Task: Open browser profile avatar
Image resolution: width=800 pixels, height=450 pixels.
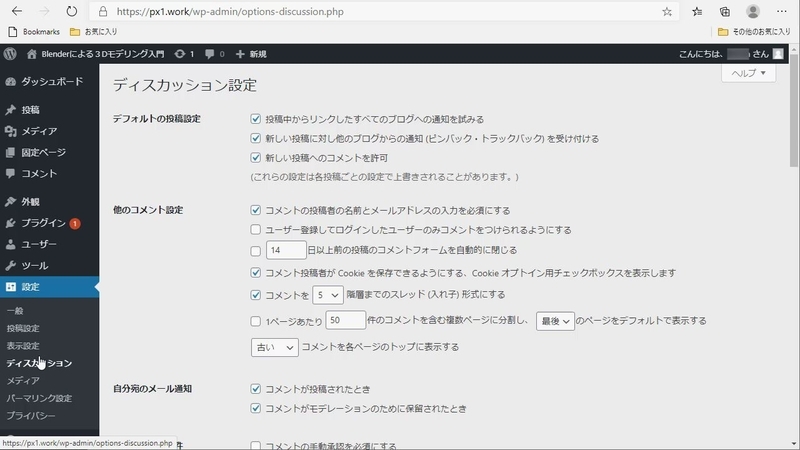Action: tap(753, 11)
